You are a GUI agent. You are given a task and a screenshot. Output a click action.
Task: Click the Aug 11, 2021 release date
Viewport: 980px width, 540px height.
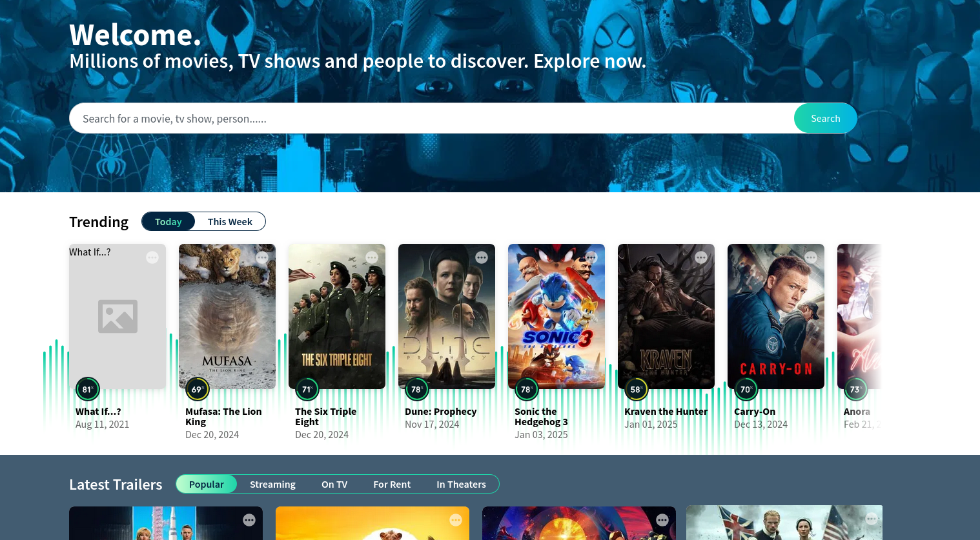pyautogui.click(x=102, y=425)
